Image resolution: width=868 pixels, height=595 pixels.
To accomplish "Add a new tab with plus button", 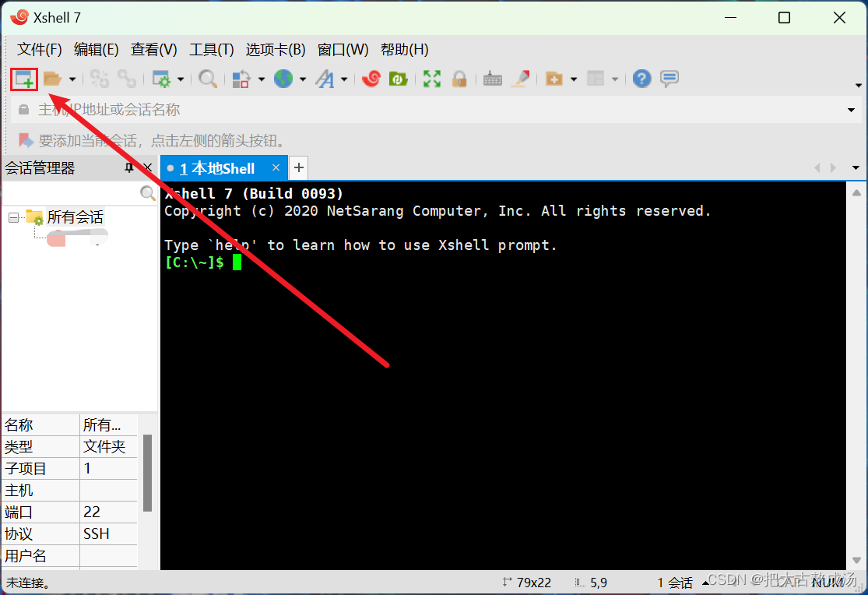I will click(299, 167).
